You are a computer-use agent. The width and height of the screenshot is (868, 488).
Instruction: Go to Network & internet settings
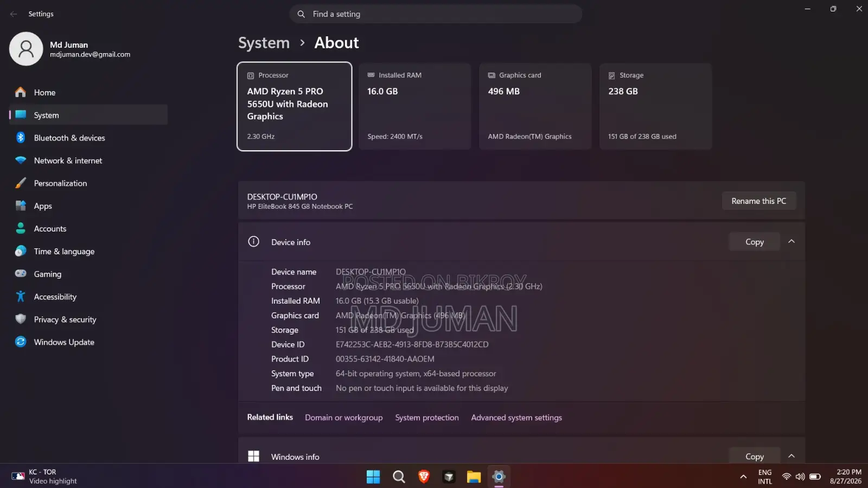tap(88, 160)
